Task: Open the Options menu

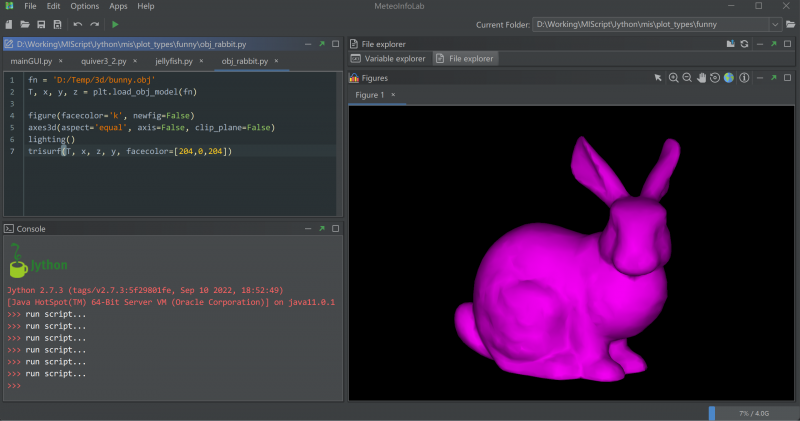Action: [84, 6]
